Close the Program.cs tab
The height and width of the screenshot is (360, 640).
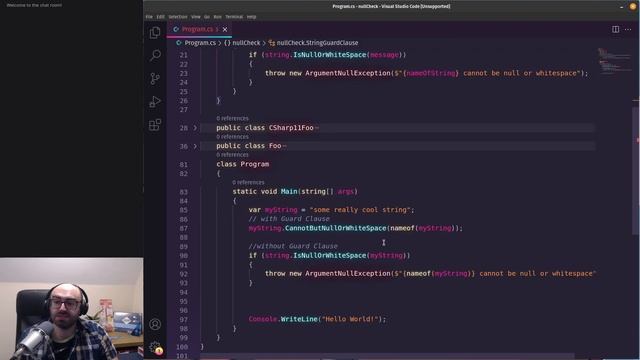coord(225,29)
